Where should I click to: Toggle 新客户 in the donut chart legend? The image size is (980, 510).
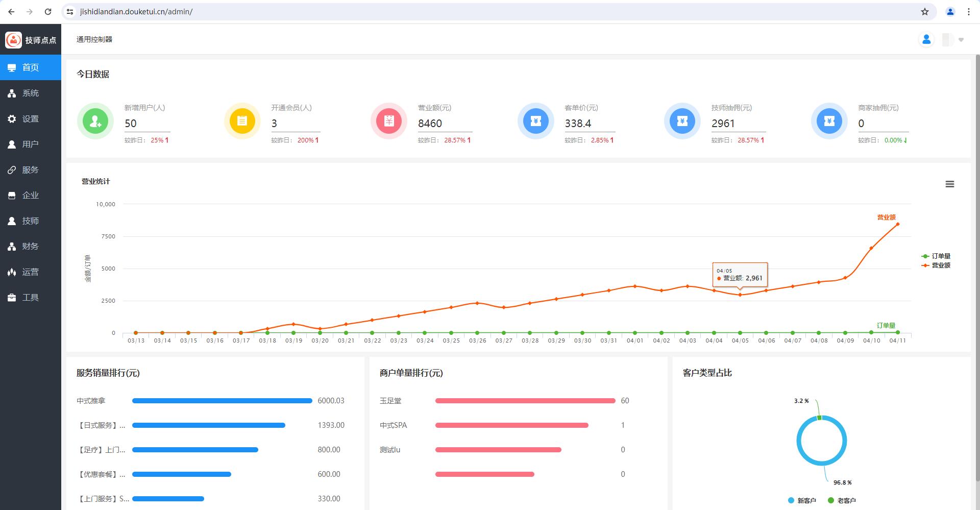802,500
